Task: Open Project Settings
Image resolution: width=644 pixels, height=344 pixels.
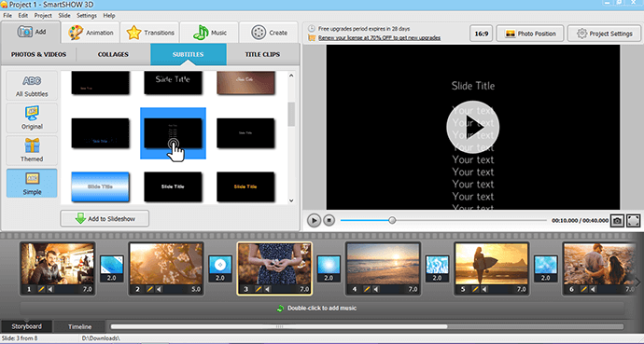Action: [604, 34]
